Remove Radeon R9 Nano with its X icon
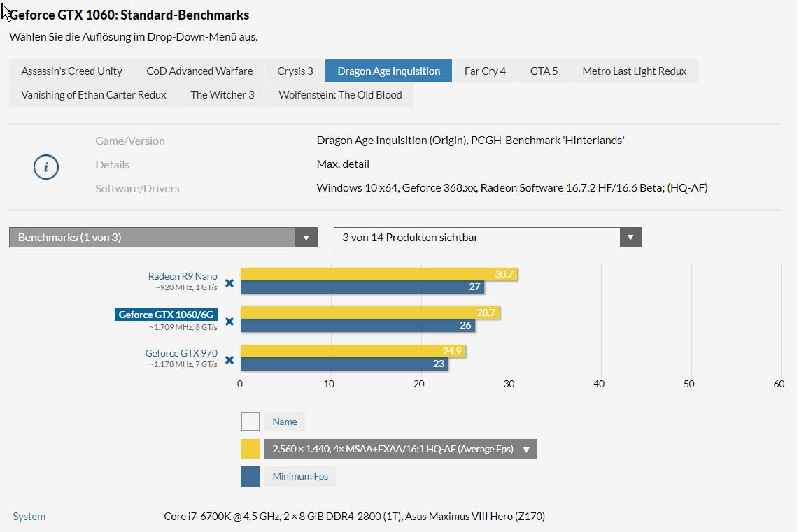The image size is (806, 532). (229, 283)
